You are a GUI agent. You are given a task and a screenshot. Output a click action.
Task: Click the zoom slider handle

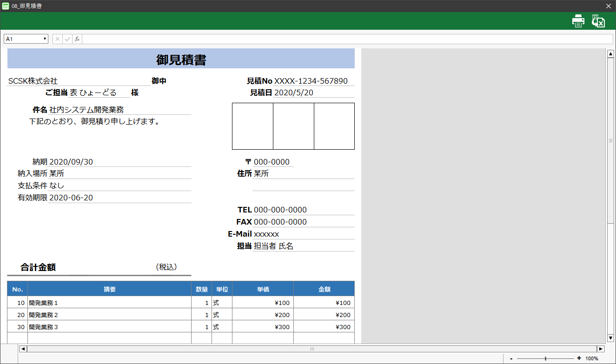pos(545,358)
